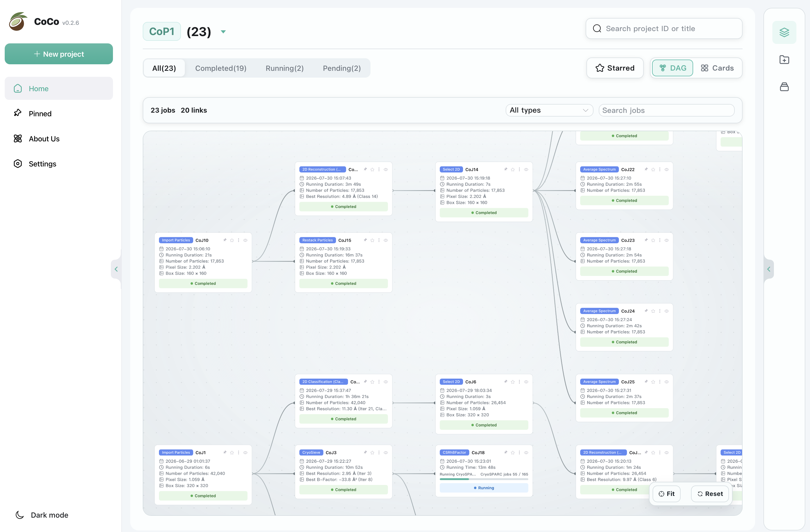
Task: Go to Home in sidebar
Action: click(x=59, y=88)
